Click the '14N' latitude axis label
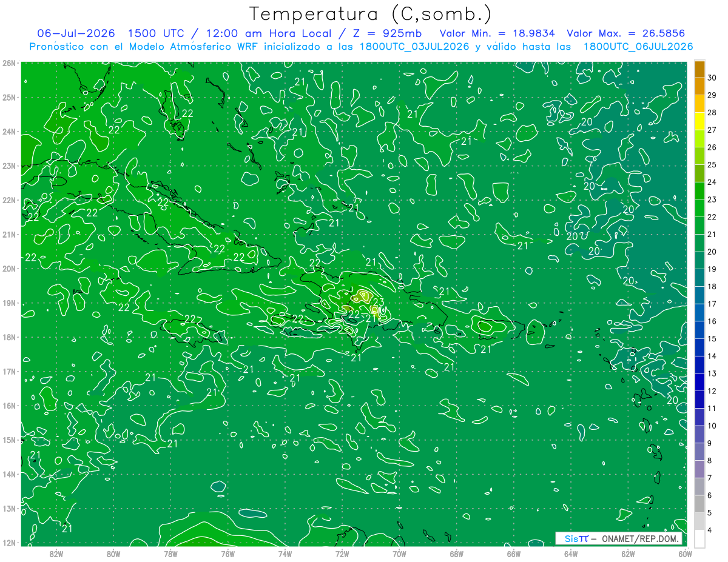Viewport: 728px width, 562px height. tap(9, 474)
